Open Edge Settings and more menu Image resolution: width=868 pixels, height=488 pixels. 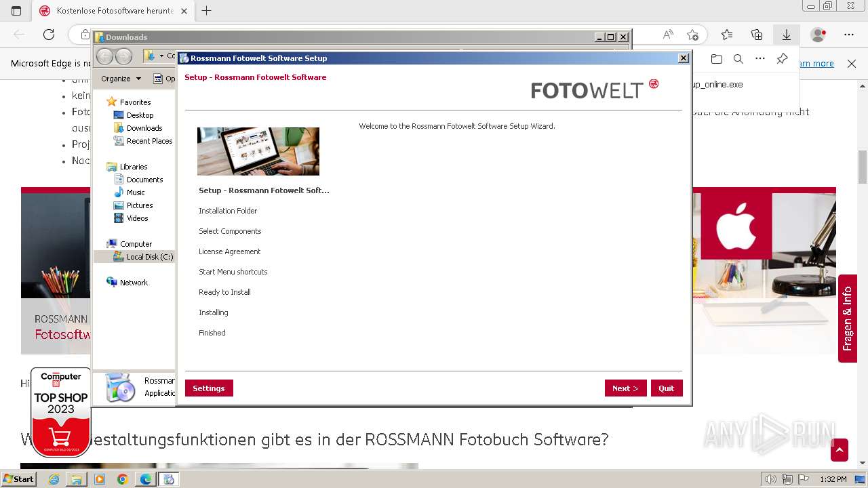click(x=849, y=35)
